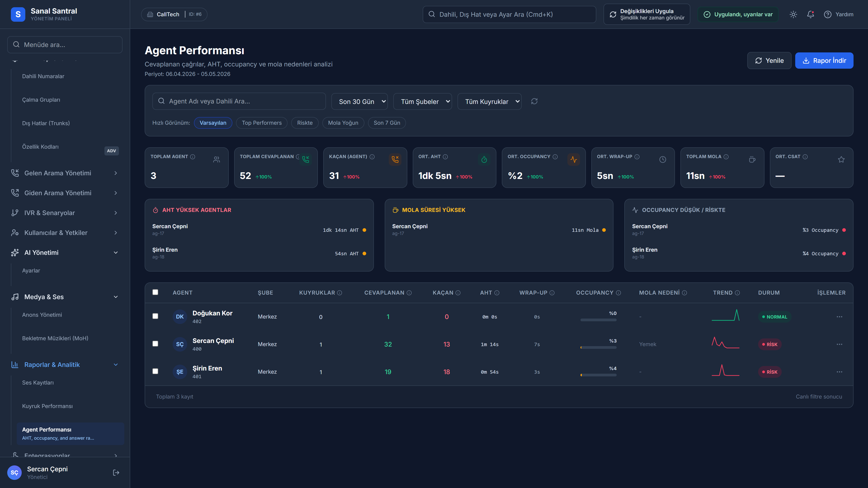Expand Kullanıcılar & Yetkiler menu
Screen dimensions: 868x488
click(x=65, y=233)
